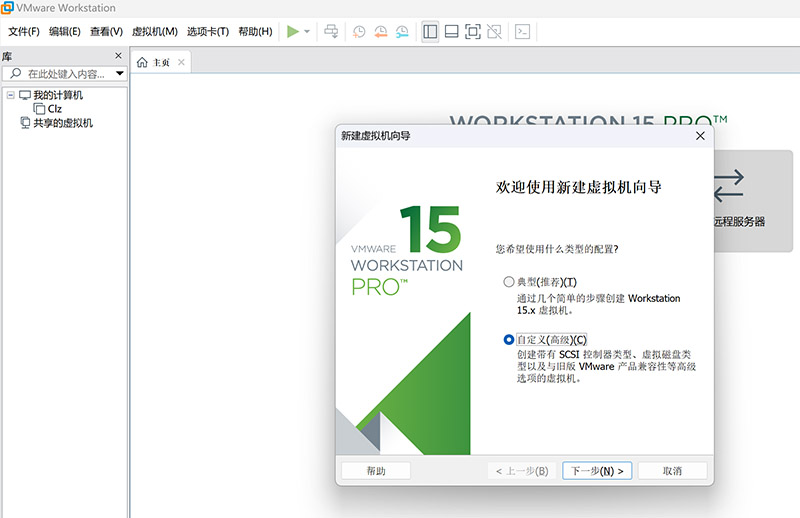
Task: Select 我的计算机 in the library tree
Action: pos(58,95)
